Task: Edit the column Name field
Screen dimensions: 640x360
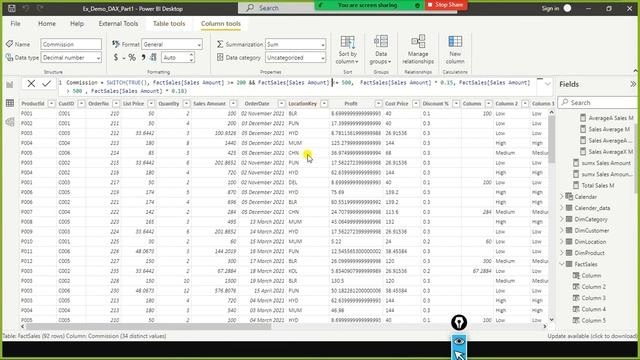Action: coord(71,44)
